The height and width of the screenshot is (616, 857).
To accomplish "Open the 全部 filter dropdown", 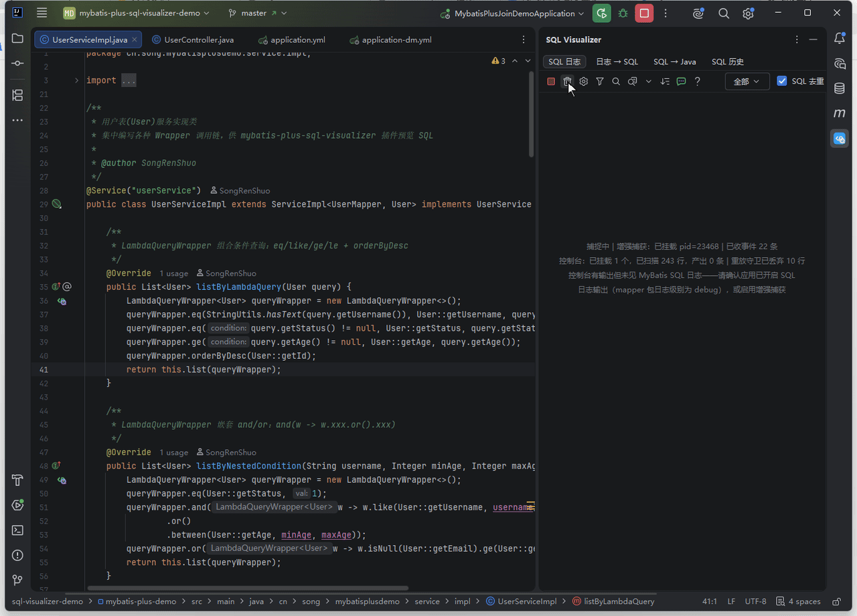I will click(x=747, y=82).
